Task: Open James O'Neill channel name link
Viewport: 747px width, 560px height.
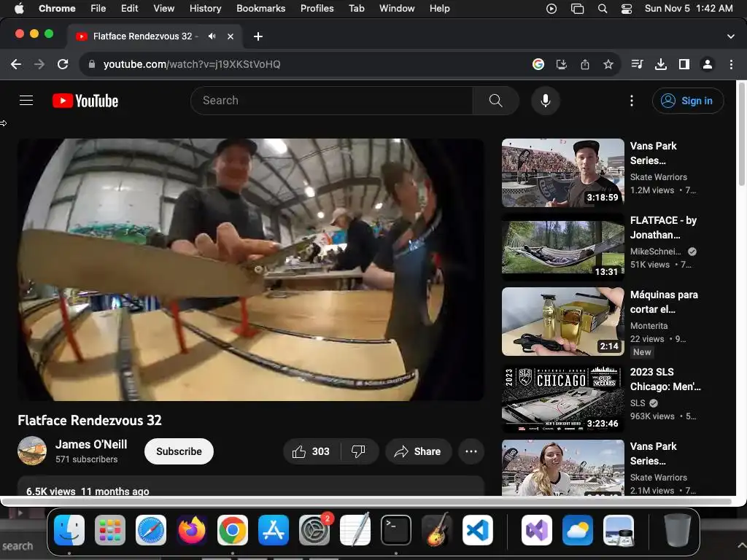Action: [x=91, y=444]
